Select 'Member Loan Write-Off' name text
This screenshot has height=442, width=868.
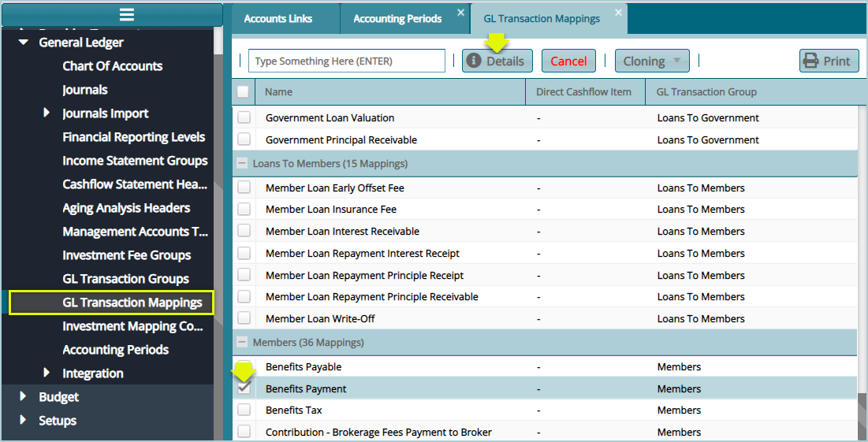[320, 318]
